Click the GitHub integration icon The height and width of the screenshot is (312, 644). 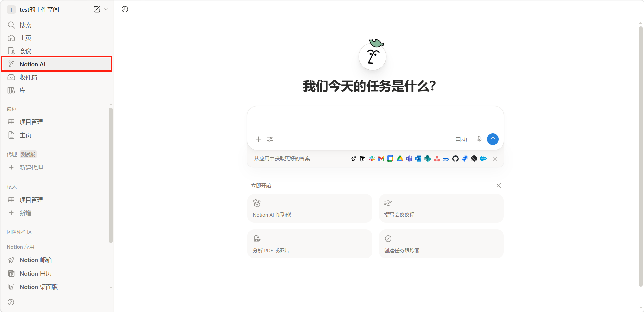pos(456,159)
